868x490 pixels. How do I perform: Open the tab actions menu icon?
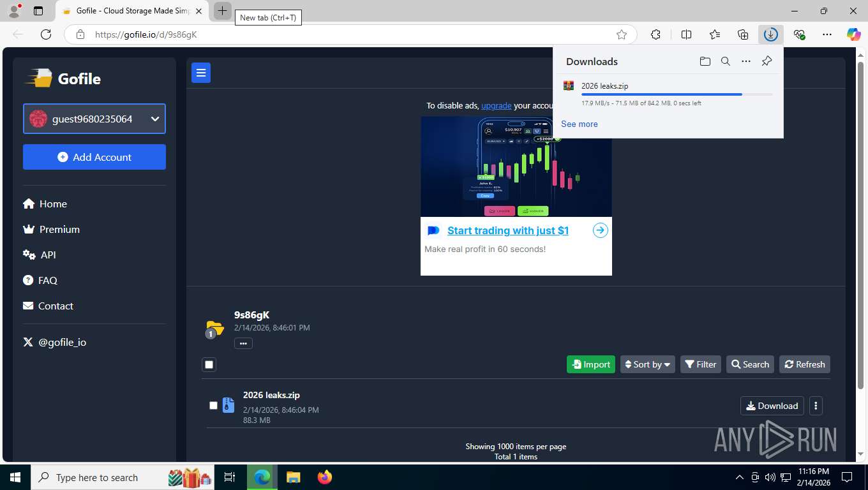[38, 11]
